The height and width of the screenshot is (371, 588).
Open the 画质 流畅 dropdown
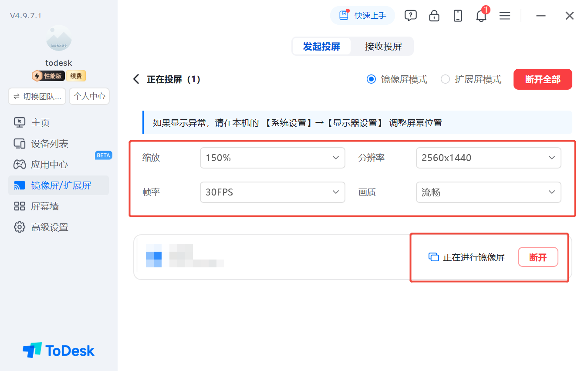tap(488, 192)
